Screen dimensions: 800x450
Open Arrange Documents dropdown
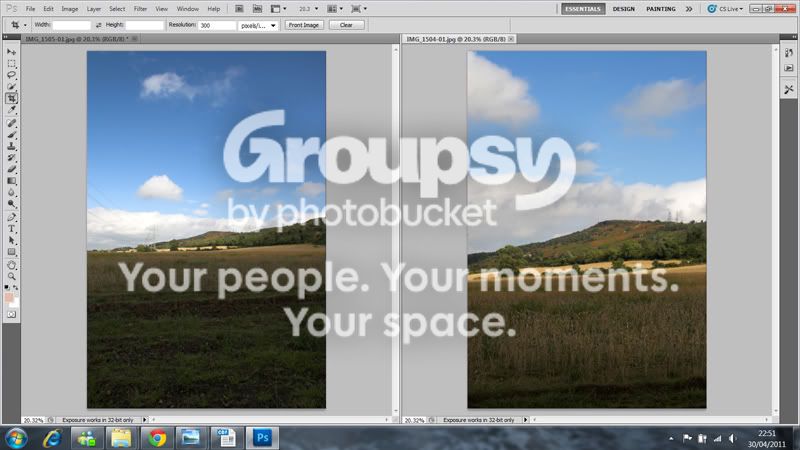click(x=335, y=9)
